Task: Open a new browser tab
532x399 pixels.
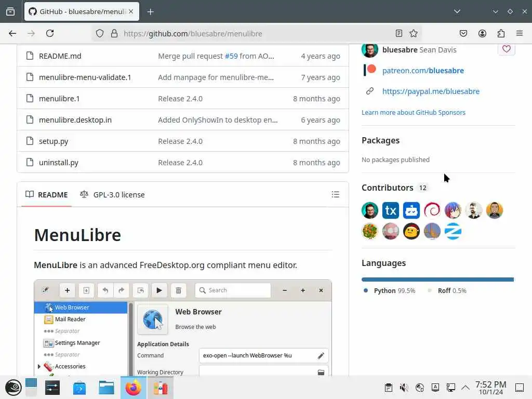Action: [x=150, y=12]
